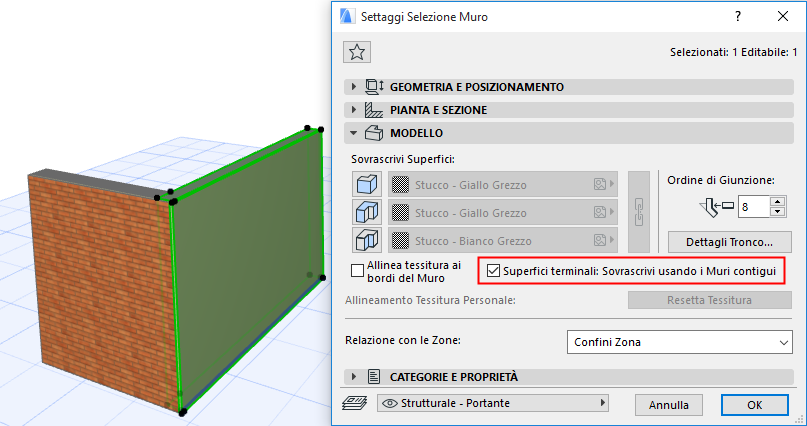The width and height of the screenshot is (807, 426).
Task: Uncheck Superfici terminali override checkbox
Action: pos(493,271)
